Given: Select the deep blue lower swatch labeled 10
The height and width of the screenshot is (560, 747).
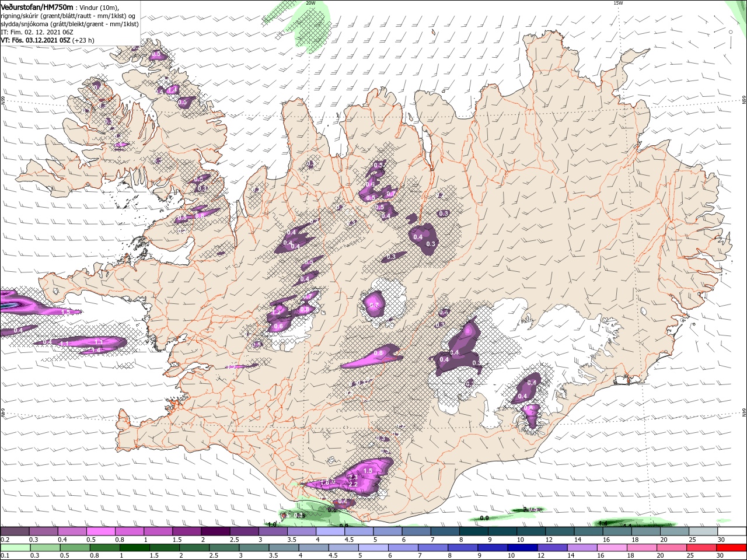Looking at the screenshot, I should tap(523, 548).
